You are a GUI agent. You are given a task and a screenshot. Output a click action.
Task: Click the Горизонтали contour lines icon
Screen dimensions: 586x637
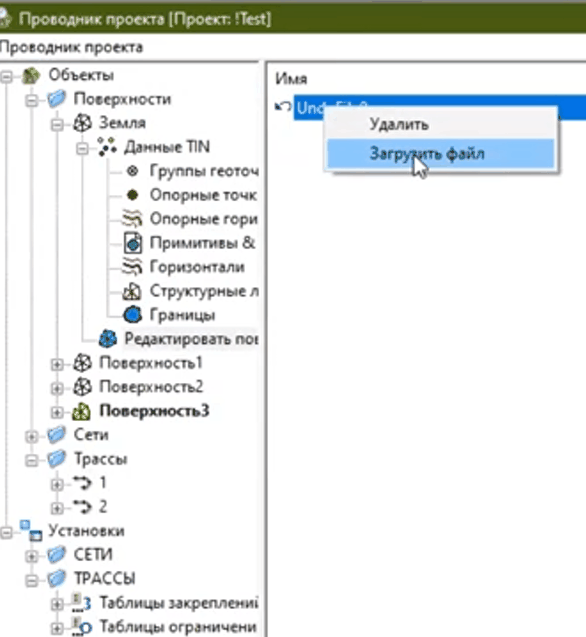tap(132, 267)
